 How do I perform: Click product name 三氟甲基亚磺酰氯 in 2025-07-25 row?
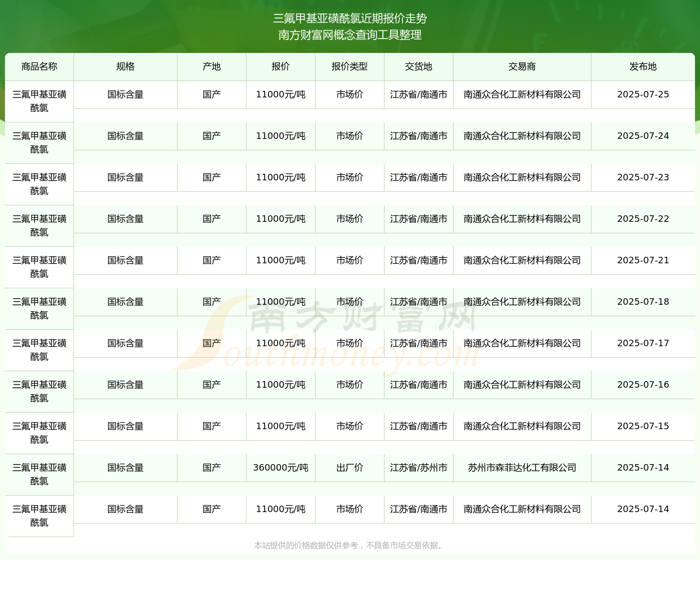tap(39, 101)
